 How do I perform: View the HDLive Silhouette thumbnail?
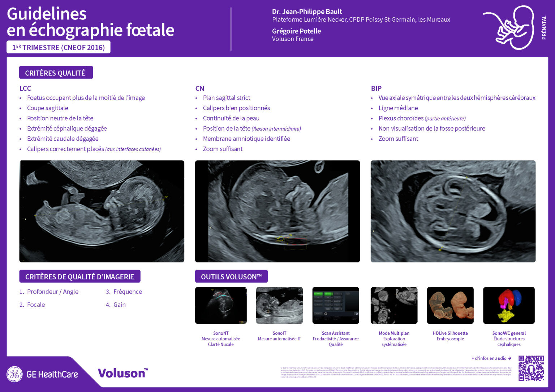click(x=450, y=305)
